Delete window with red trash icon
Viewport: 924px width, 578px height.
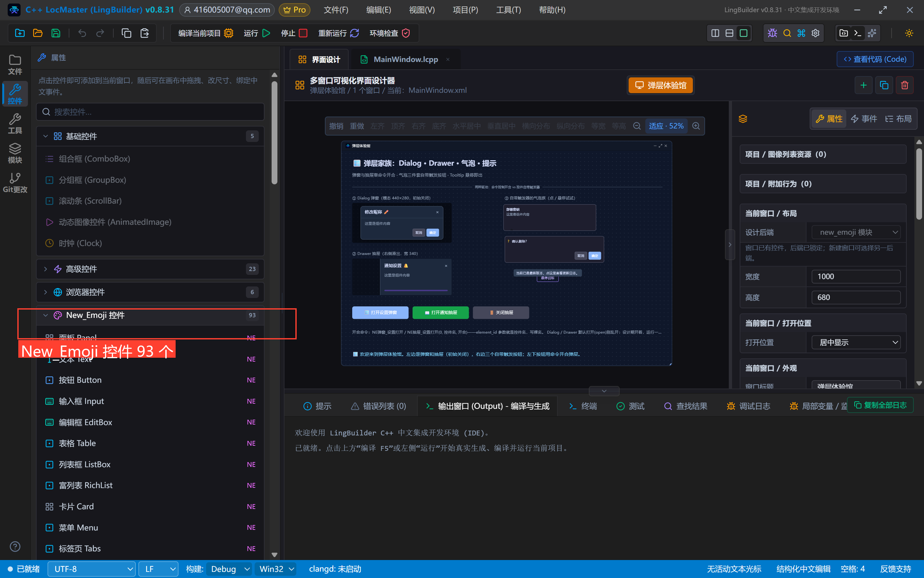pyautogui.click(x=904, y=85)
